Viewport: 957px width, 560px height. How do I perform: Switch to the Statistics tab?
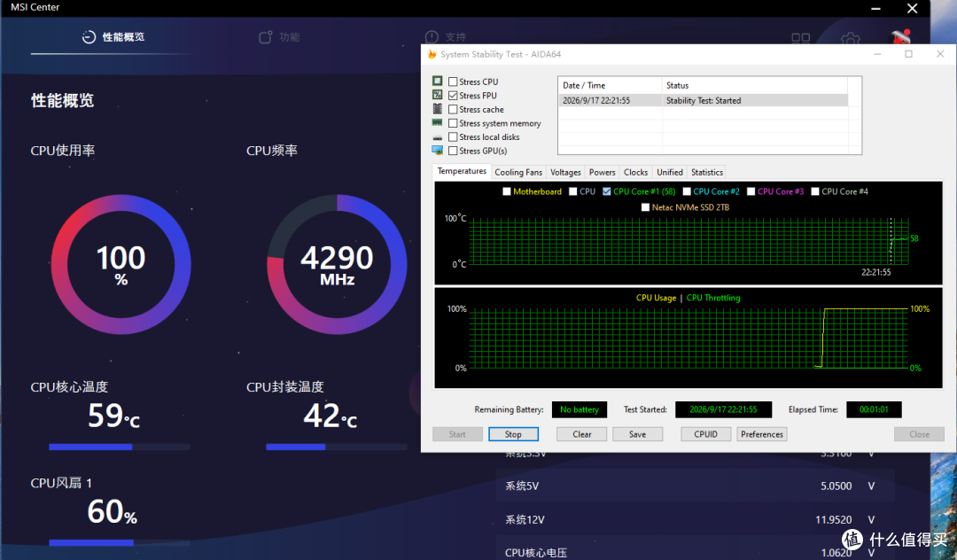click(707, 173)
